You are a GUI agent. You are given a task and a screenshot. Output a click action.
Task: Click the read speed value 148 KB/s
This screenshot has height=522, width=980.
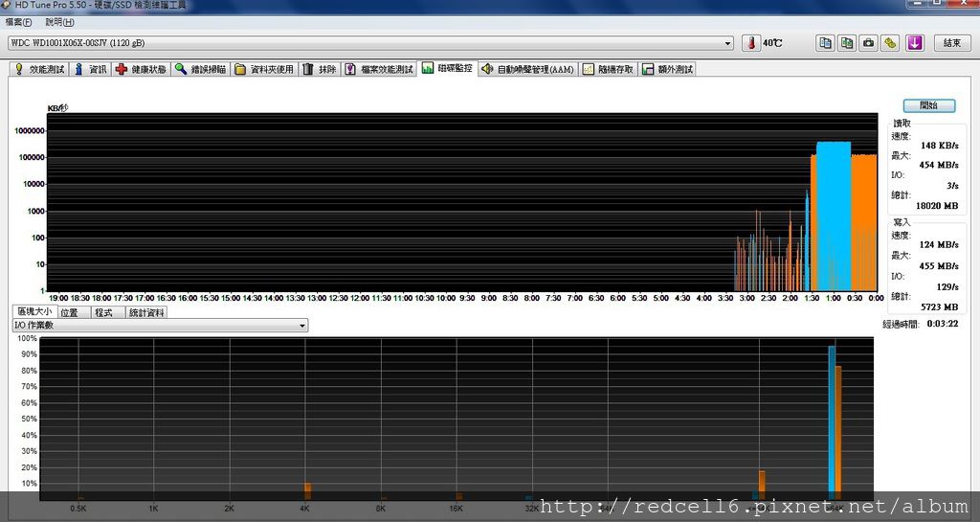[x=940, y=146]
